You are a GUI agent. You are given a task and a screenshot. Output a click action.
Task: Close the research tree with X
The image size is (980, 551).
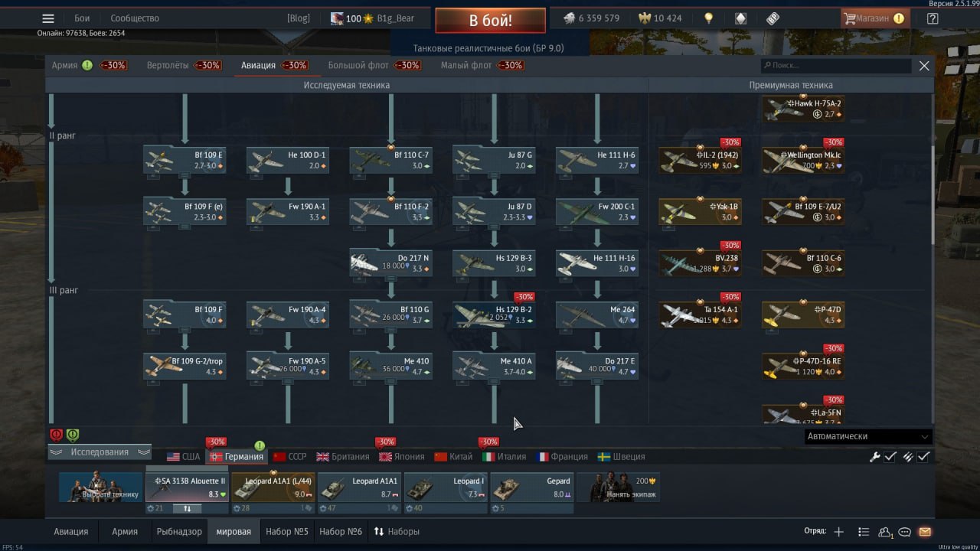click(x=924, y=66)
